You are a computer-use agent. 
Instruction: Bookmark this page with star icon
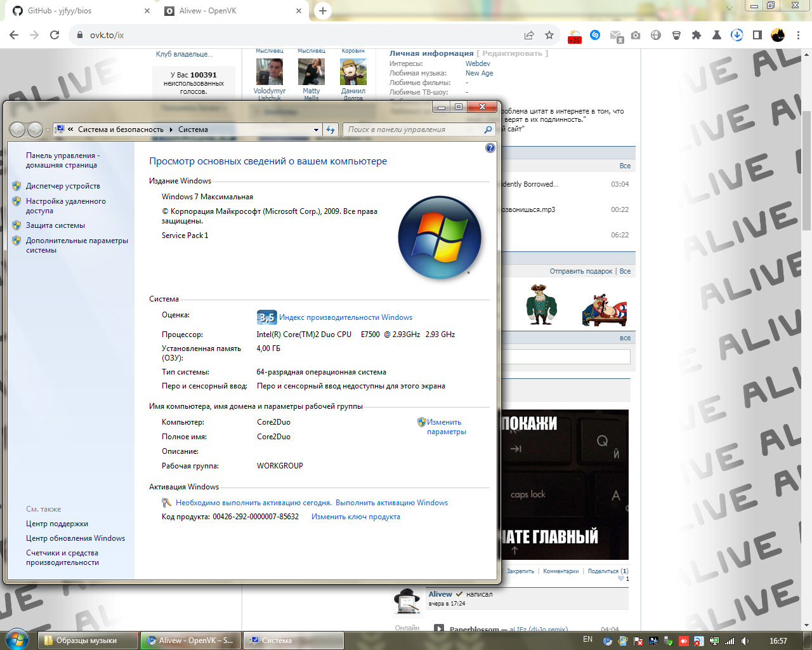click(549, 35)
